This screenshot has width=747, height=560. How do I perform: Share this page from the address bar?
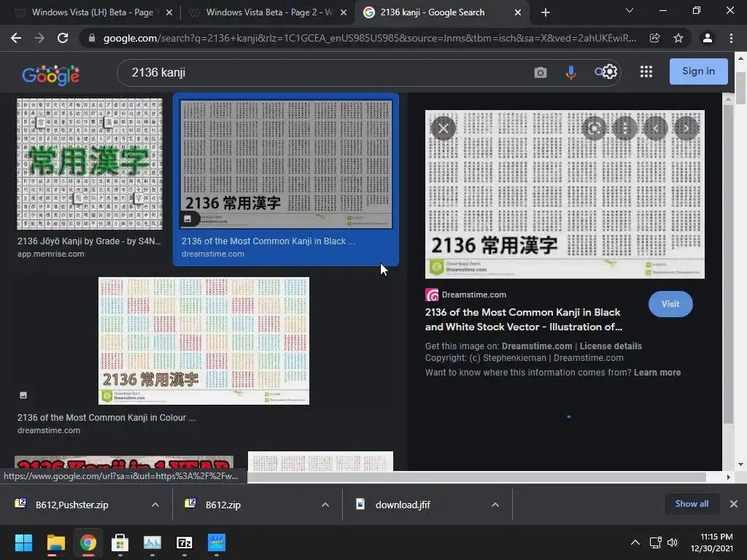click(654, 38)
